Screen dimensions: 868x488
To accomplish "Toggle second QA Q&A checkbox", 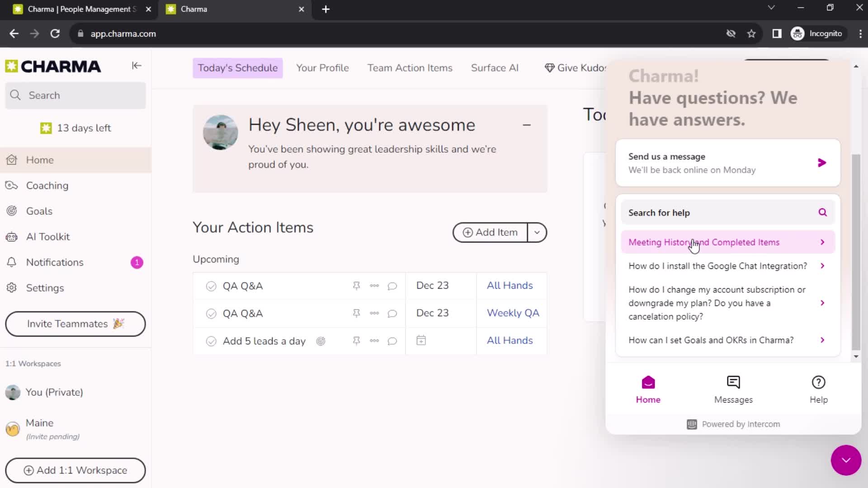I will (211, 313).
